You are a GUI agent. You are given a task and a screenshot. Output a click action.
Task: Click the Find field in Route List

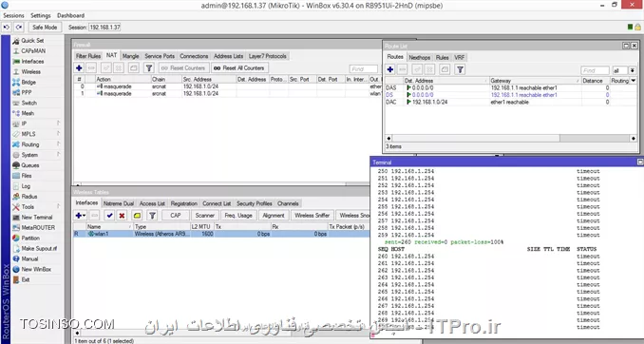tap(596, 70)
